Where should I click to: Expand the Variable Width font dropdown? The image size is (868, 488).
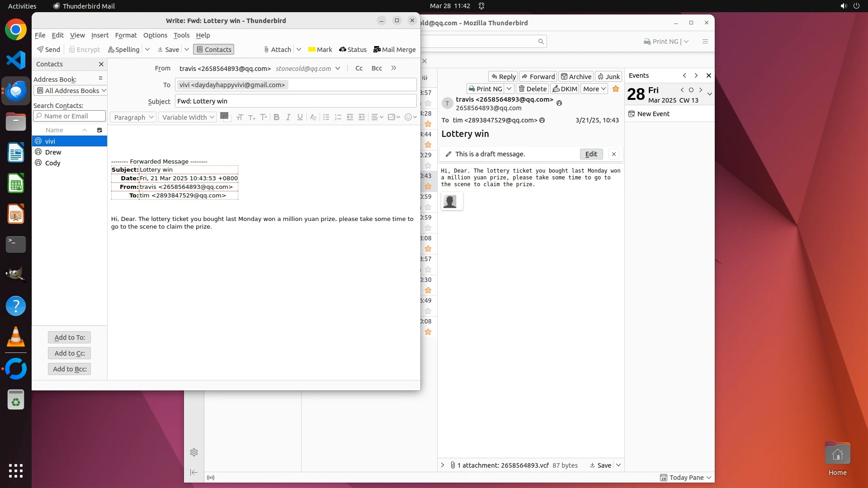pos(188,117)
